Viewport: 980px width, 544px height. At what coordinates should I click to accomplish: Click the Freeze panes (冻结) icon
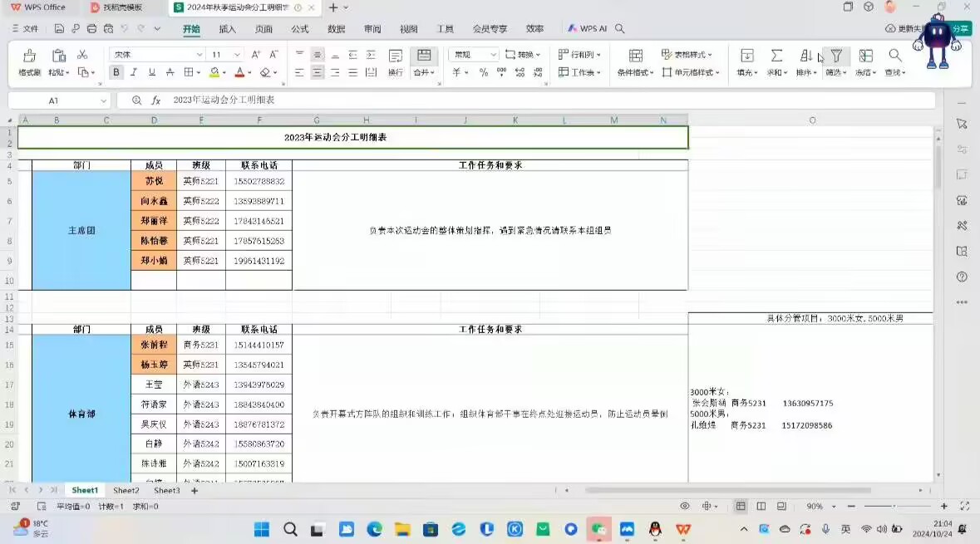865,56
